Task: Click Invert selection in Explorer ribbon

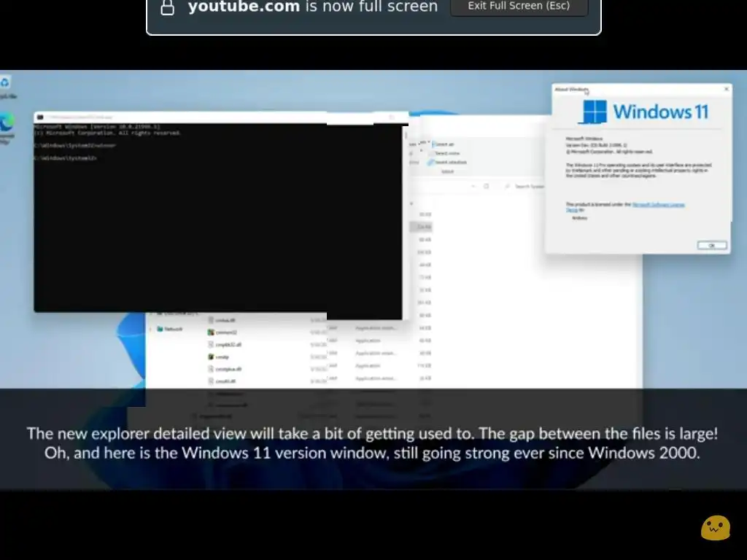Action: 448,163
